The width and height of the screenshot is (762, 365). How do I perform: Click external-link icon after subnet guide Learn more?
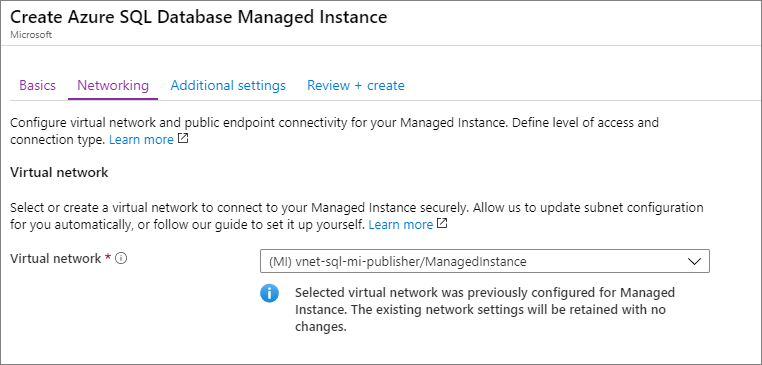click(442, 224)
